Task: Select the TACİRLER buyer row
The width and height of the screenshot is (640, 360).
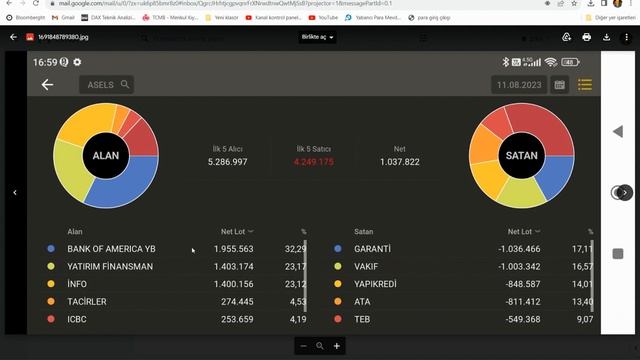Action: 176,302
